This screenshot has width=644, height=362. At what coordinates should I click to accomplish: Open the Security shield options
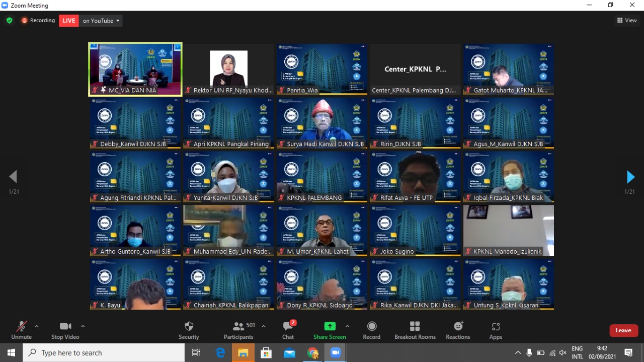tap(189, 330)
